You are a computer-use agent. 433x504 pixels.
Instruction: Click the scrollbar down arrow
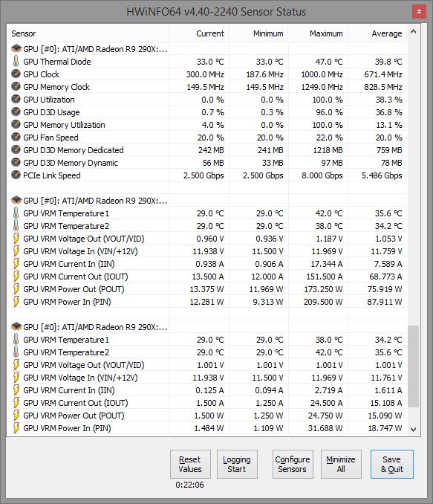pyautogui.click(x=414, y=430)
